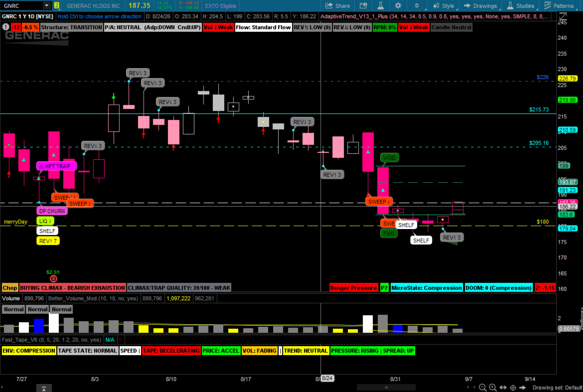This screenshot has height=392, width=583.
Task: Zoom out the chart with the minus magnifier
Action: (x=482, y=387)
